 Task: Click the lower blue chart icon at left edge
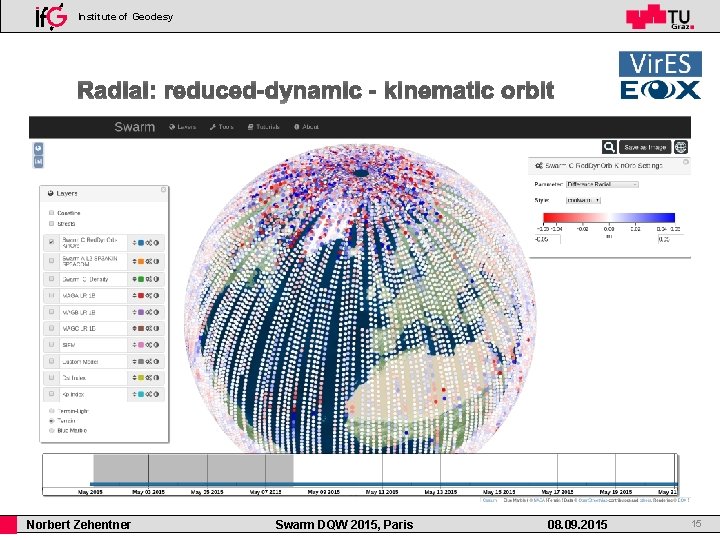pyautogui.click(x=39, y=162)
